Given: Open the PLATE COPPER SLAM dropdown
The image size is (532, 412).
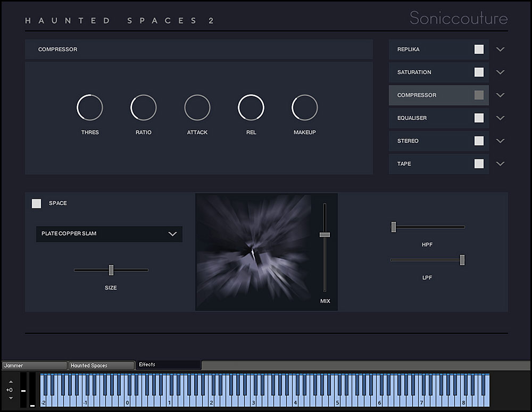Looking at the screenshot, I should pos(109,234).
